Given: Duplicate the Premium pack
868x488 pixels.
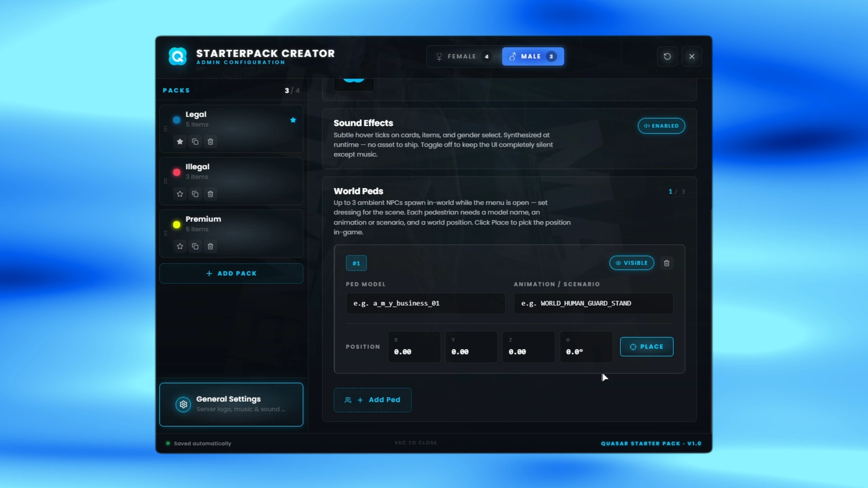Looking at the screenshot, I should click(195, 246).
